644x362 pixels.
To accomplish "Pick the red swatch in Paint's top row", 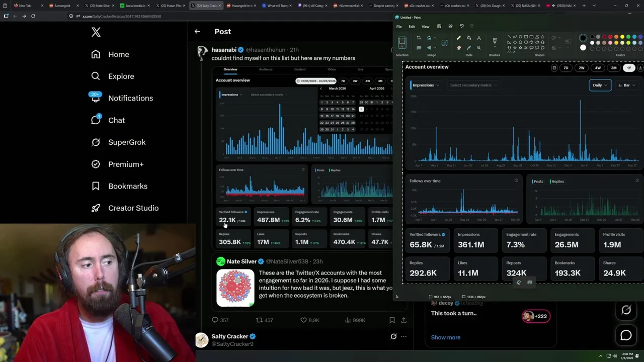I will point(610,37).
